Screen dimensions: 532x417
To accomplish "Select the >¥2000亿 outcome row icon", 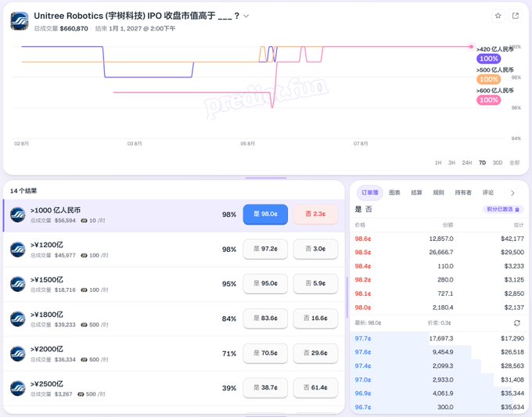I will point(18,354).
